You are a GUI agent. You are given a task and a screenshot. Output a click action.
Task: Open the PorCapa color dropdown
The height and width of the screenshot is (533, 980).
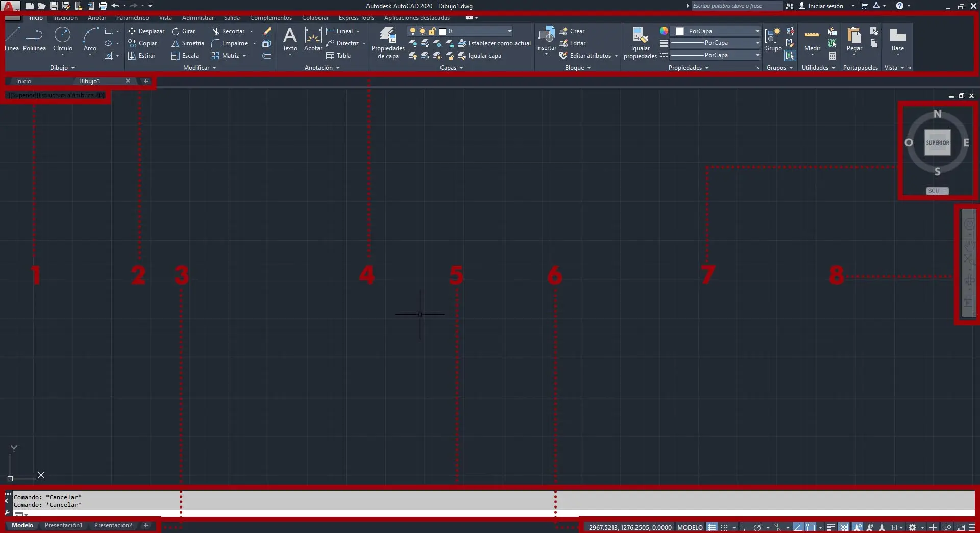click(x=757, y=31)
